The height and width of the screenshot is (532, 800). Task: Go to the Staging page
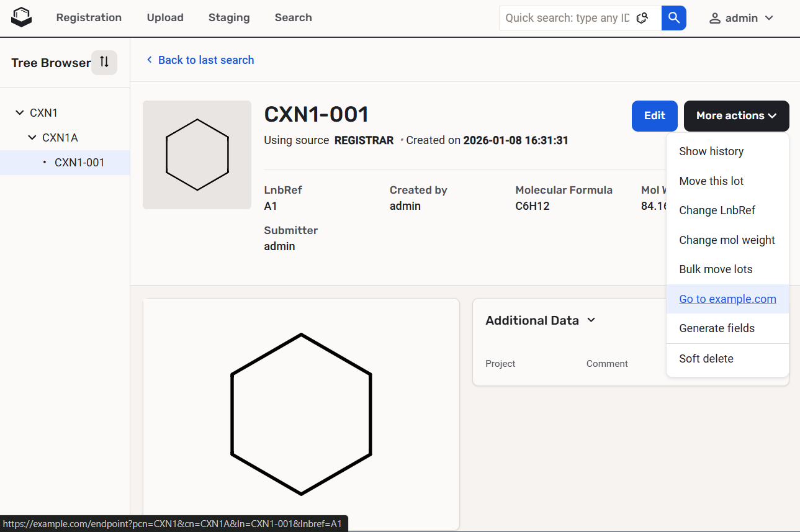pos(229,17)
